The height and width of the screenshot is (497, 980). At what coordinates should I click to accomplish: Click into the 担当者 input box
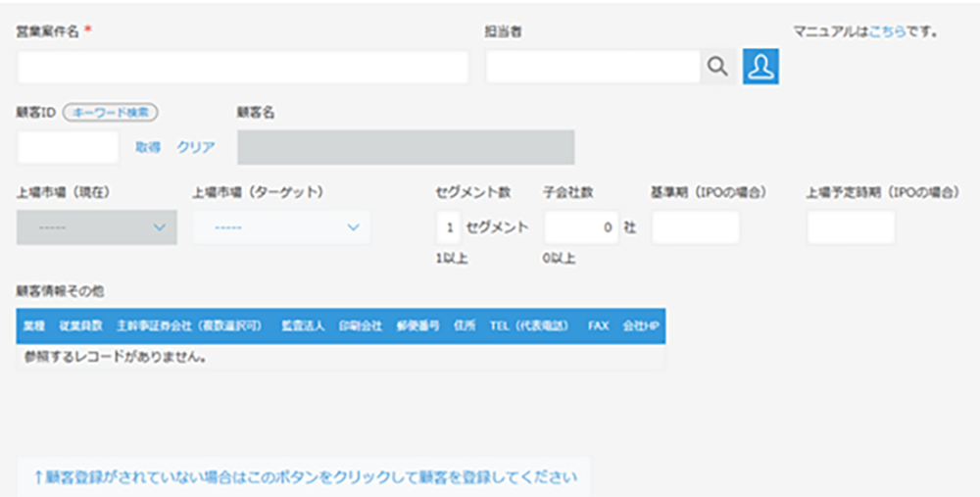pos(593,67)
